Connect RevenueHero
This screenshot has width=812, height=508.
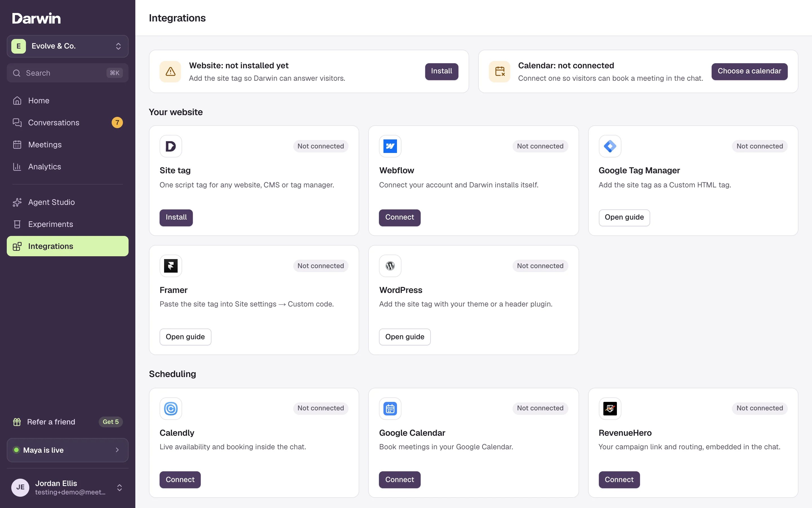coord(619,479)
